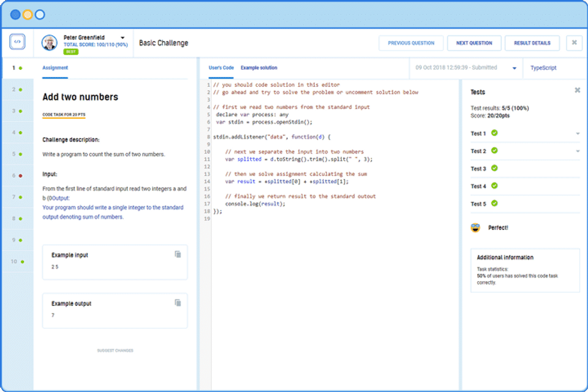Click the Perfect! smiley emoji icon
This screenshot has width=588, height=392.
(x=475, y=228)
